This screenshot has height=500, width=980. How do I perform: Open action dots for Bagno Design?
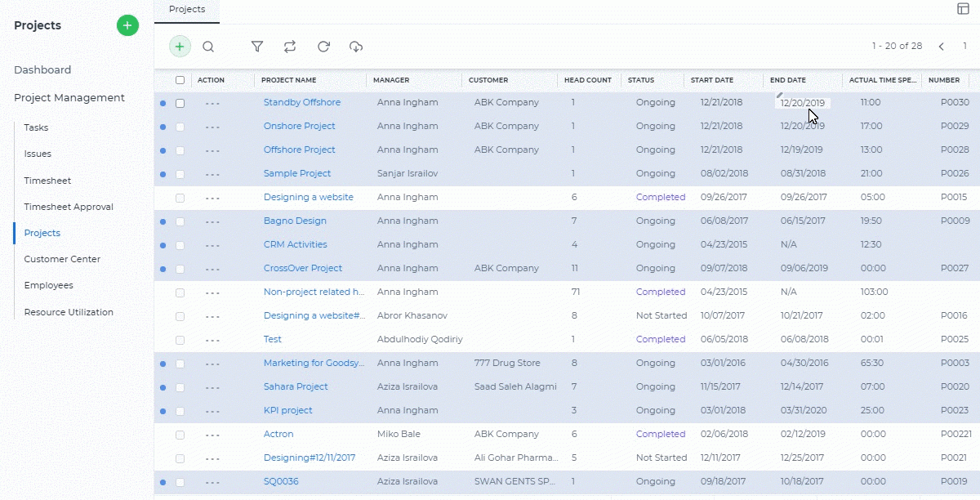point(213,222)
